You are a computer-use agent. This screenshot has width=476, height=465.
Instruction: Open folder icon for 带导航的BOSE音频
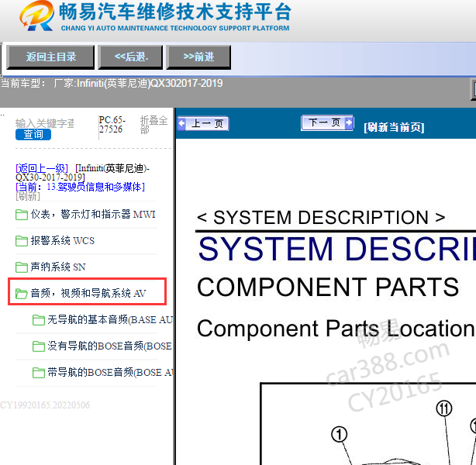pos(39,373)
